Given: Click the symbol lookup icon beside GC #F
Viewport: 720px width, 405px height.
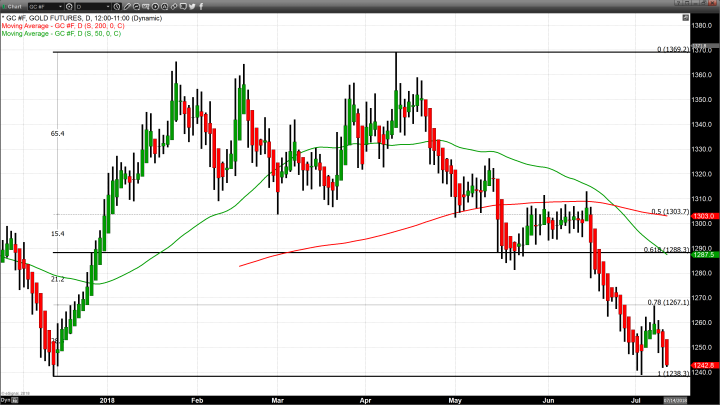Looking at the screenshot, I should click(69, 7).
